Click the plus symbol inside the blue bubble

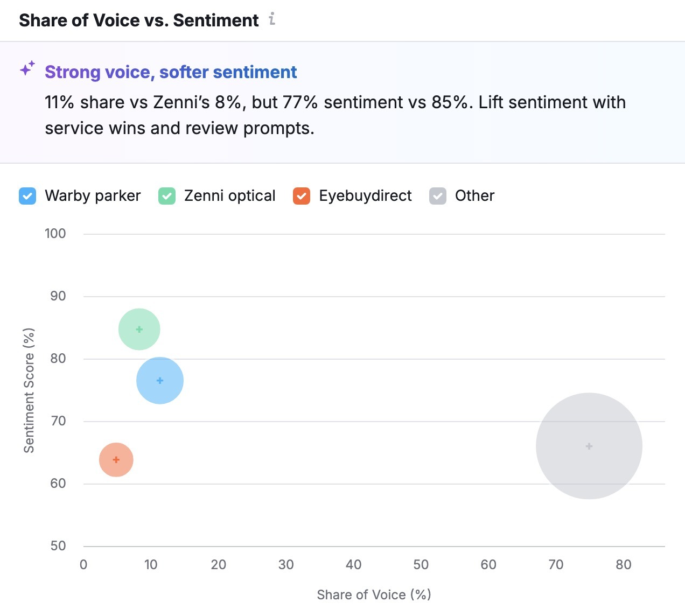(159, 380)
